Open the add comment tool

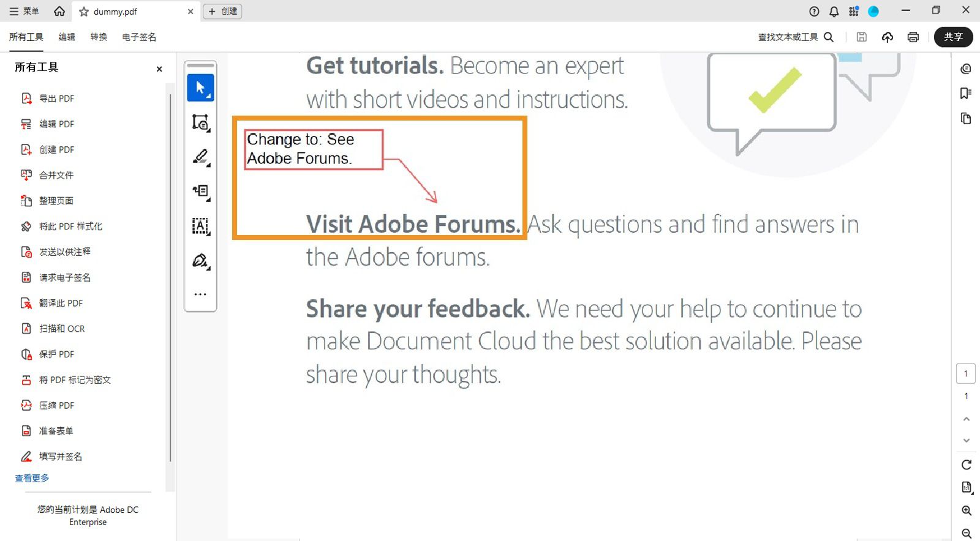(x=200, y=122)
